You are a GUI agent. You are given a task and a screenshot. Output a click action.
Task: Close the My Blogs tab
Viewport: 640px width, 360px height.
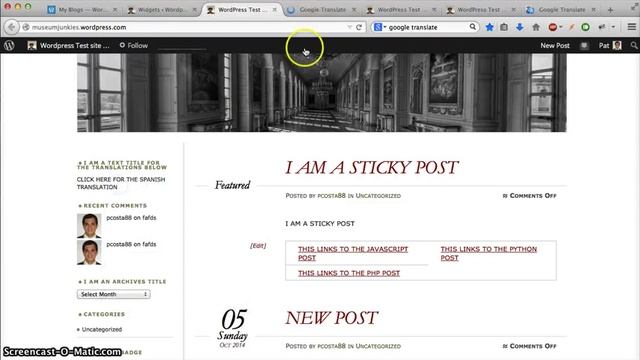coord(115,9)
